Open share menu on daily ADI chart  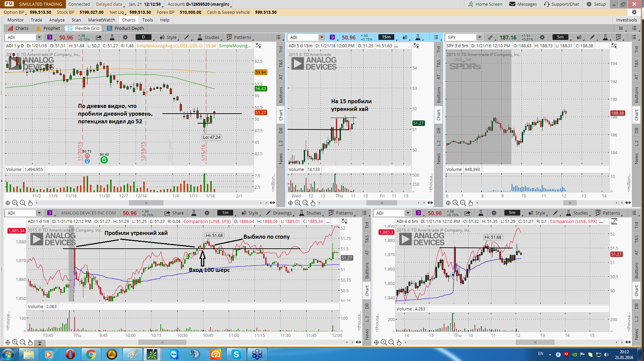tap(98, 37)
